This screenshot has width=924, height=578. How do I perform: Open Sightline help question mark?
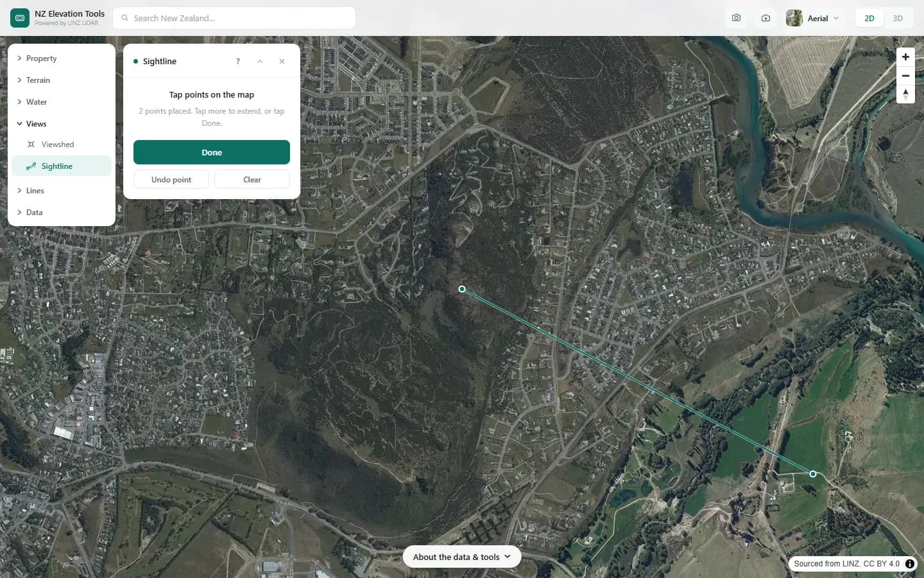coord(238,62)
